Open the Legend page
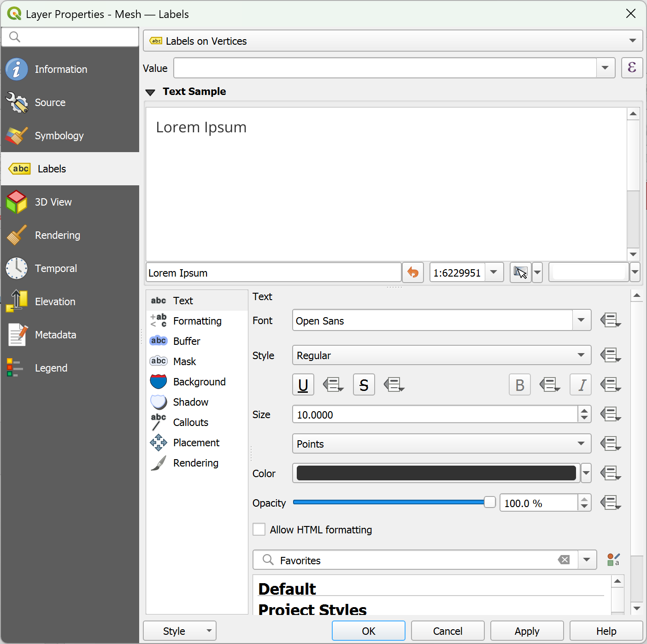 pos(70,368)
